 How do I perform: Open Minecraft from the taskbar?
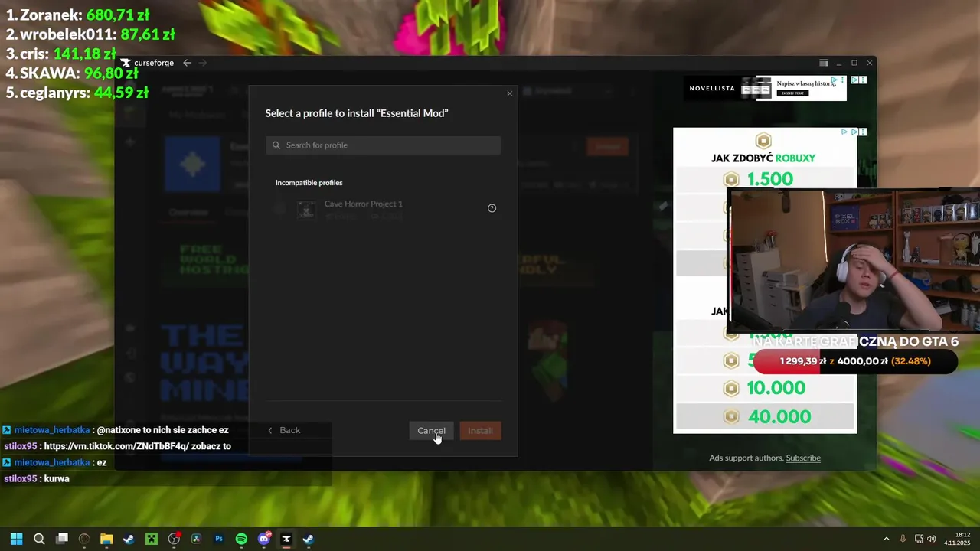tap(152, 539)
